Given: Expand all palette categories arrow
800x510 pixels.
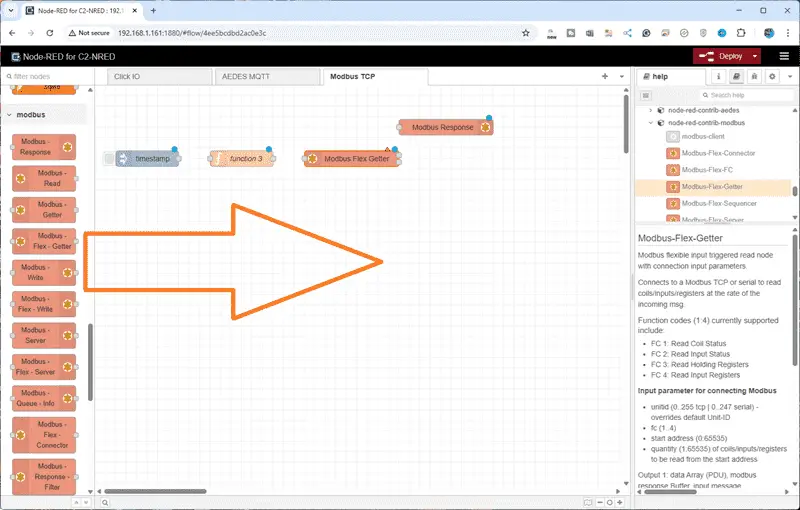Looking at the screenshot, I should (x=86, y=502).
